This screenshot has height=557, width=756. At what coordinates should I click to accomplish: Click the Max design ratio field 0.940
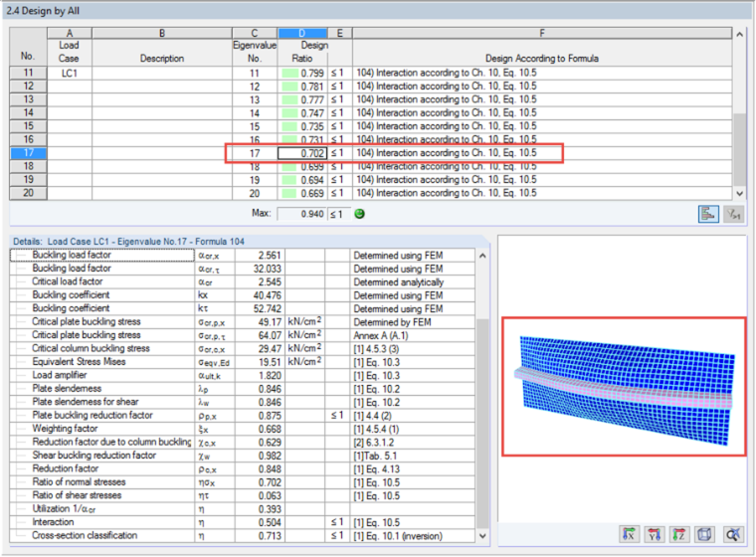tap(302, 214)
